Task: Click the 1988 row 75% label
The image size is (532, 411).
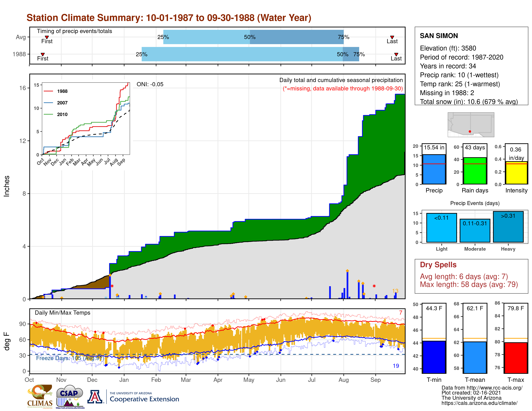Action: coord(359,54)
